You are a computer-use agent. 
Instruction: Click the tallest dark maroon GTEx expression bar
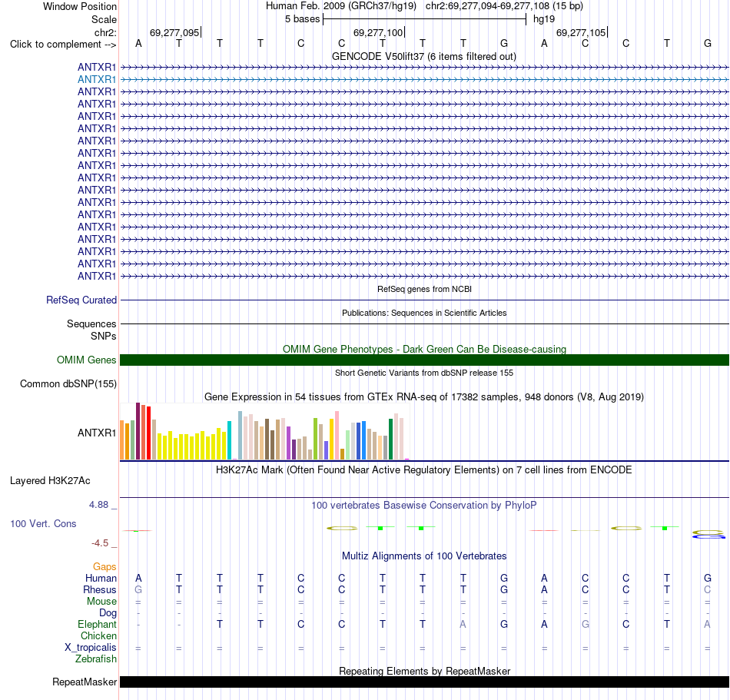point(138,431)
